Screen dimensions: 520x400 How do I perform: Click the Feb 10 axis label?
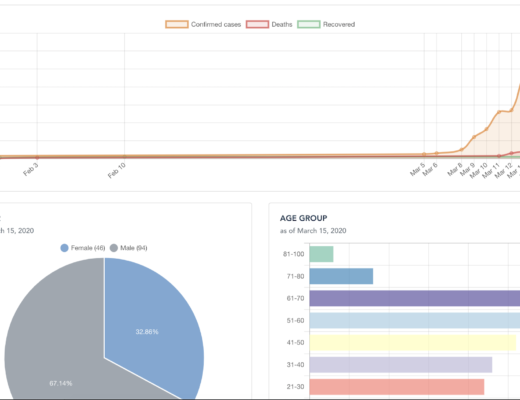pyautogui.click(x=117, y=170)
